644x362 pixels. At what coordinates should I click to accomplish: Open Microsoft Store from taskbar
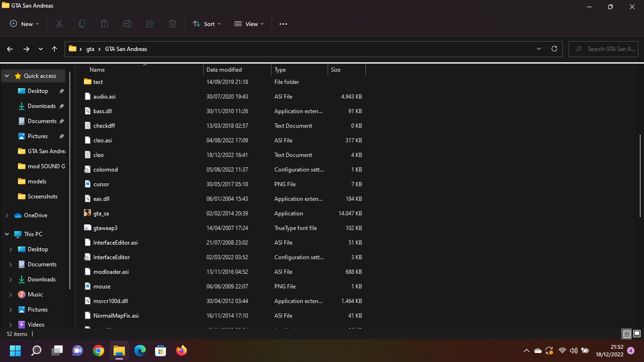[x=160, y=350]
